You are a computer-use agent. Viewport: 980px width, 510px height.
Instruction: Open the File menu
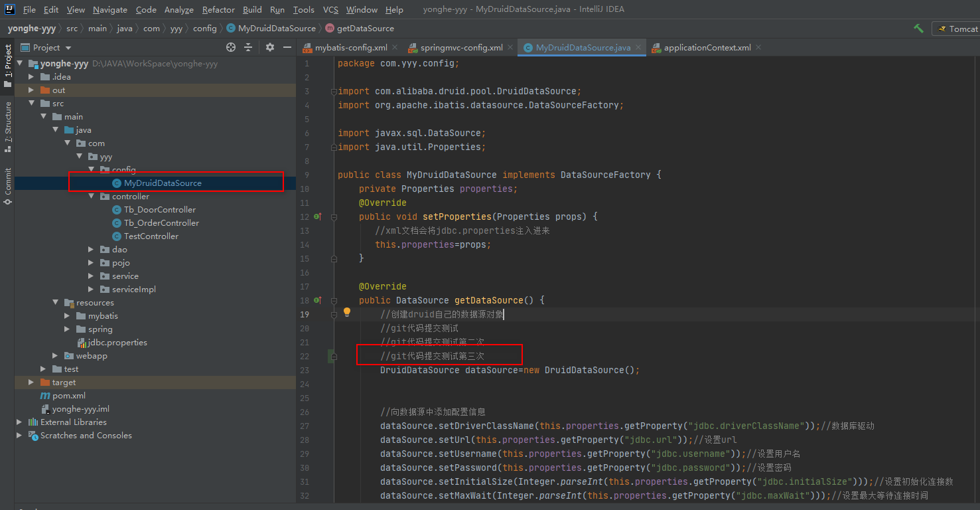pyautogui.click(x=29, y=10)
